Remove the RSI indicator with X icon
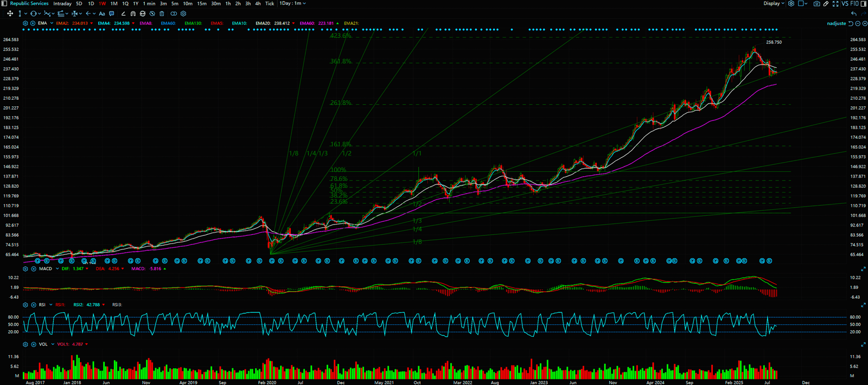868x385 pixels. [34, 305]
